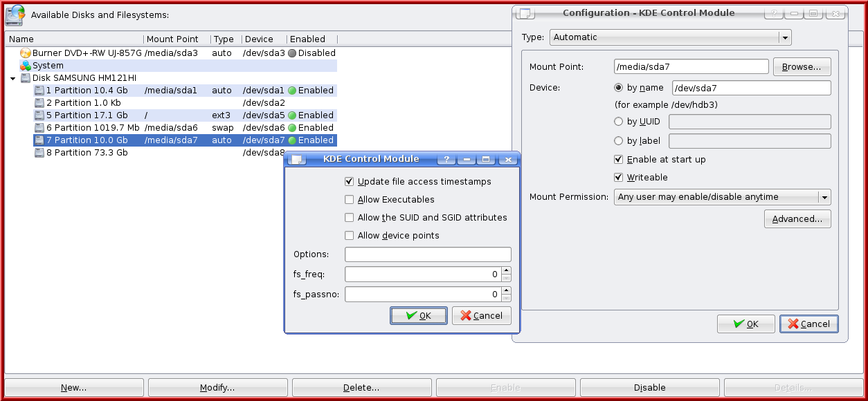Select the by label radio button

619,141
